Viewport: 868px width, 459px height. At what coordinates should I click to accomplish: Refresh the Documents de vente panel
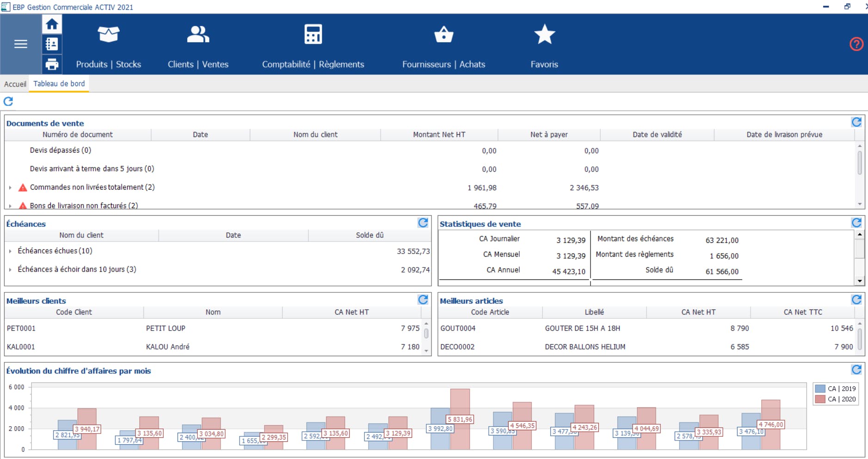857,122
